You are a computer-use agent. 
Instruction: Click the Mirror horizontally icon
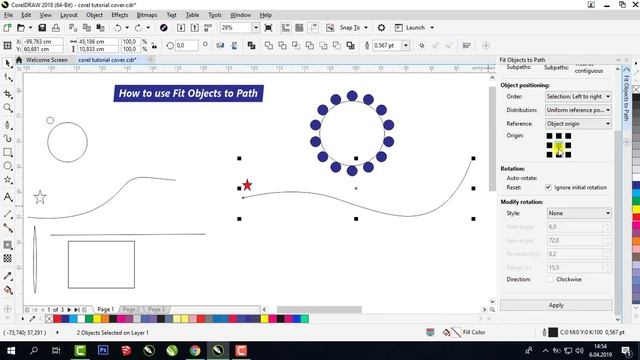[220, 45]
